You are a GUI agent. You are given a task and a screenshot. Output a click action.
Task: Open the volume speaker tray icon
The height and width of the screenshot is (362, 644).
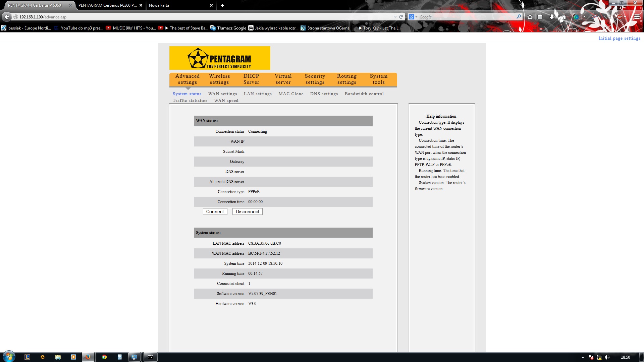click(x=607, y=357)
